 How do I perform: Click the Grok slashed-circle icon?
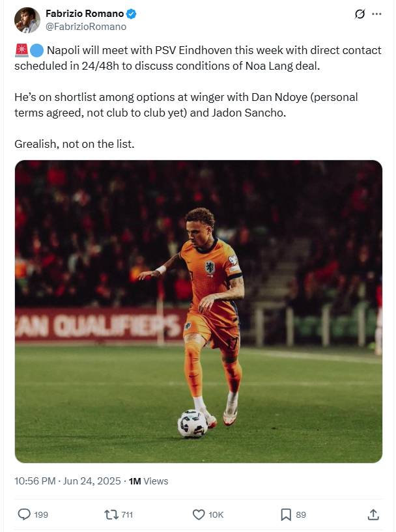(360, 14)
